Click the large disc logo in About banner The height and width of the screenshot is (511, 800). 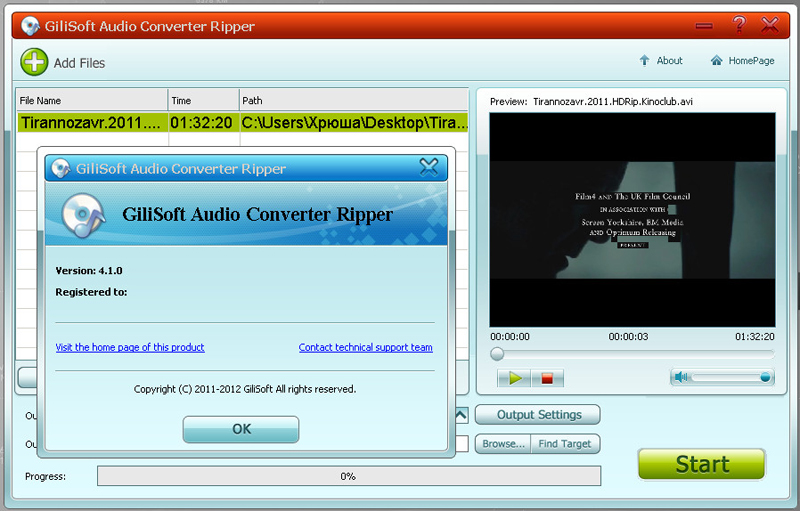[x=84, y=215]
